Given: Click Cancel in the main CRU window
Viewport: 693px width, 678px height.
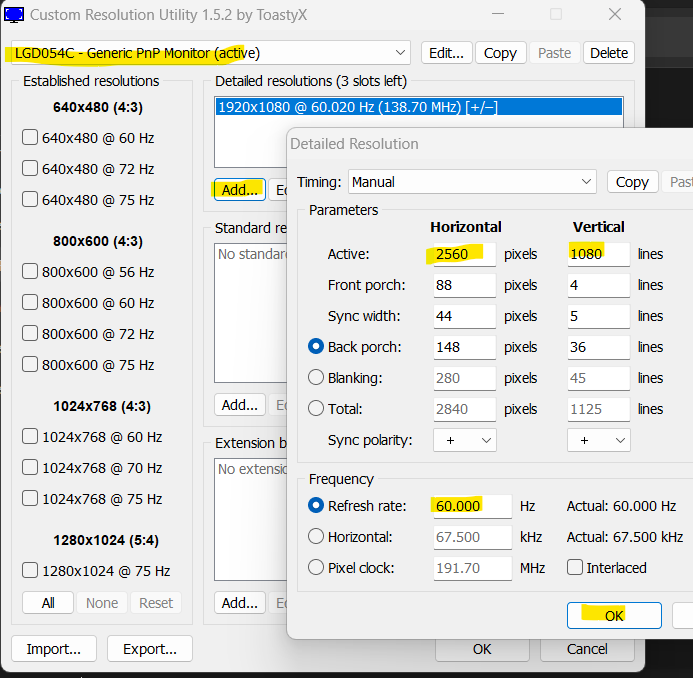Looking at the screenshot, I should point(587,649).
